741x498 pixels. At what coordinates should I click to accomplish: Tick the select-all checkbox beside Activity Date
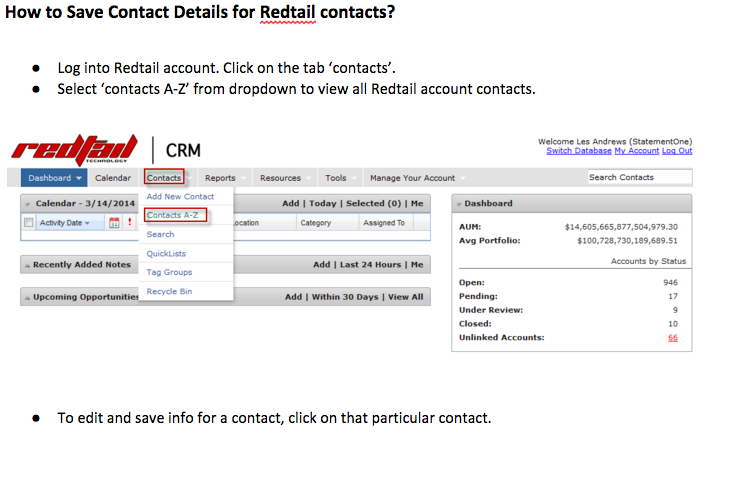[x=29, y=222]
